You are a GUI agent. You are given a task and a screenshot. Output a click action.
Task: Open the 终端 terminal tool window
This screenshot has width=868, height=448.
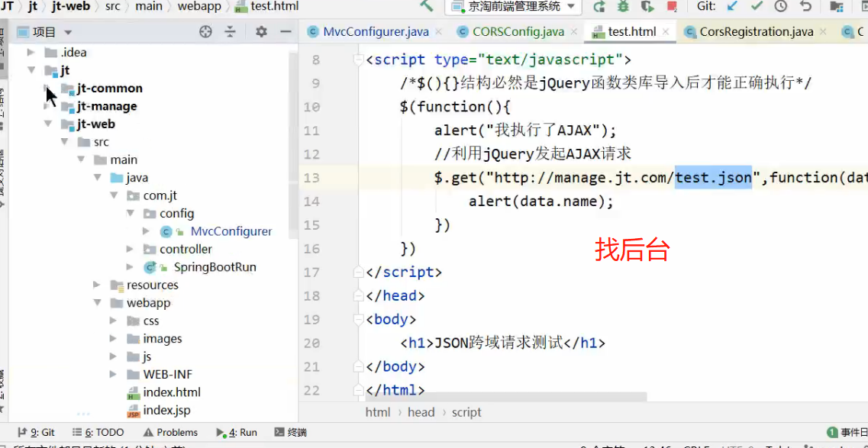(291, 432)
